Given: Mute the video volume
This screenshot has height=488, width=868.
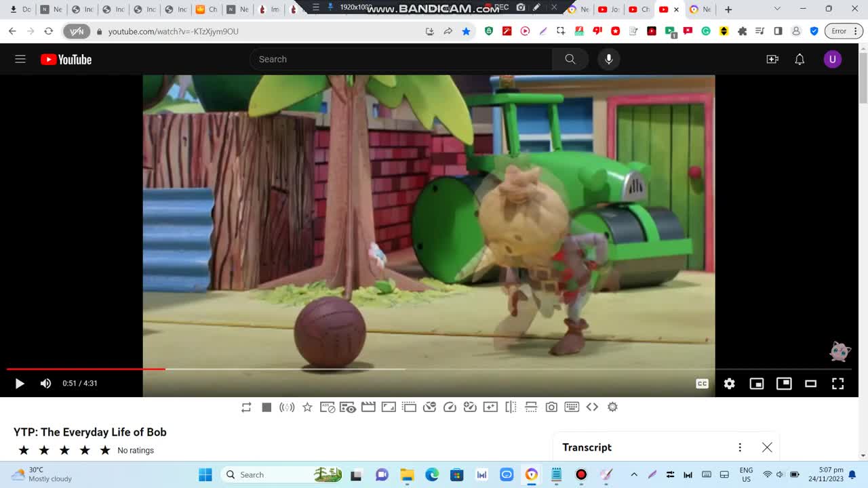Looking at the screenshot, I should tap(45, 384).
